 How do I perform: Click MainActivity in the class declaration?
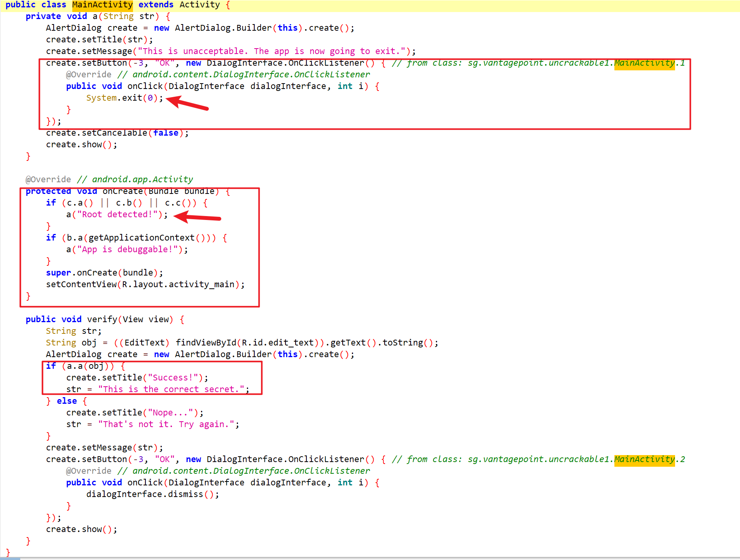tap(102, 5)
